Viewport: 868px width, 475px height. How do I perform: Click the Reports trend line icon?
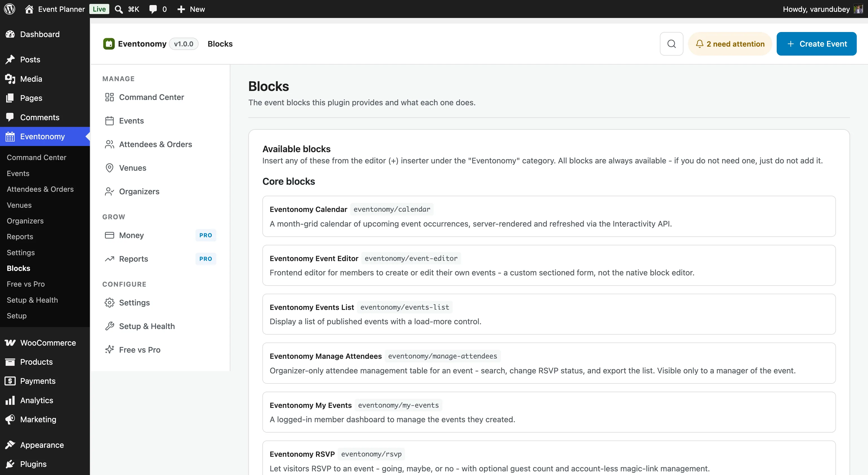point(110,259)
